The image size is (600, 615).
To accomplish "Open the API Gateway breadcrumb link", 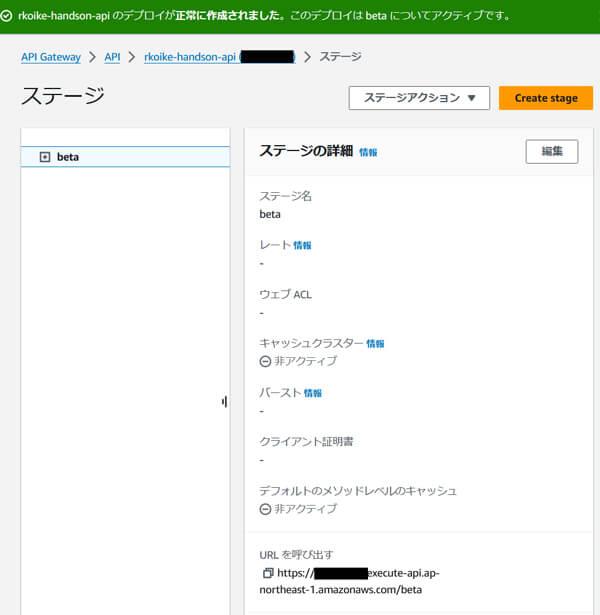I will pos(51,57).
